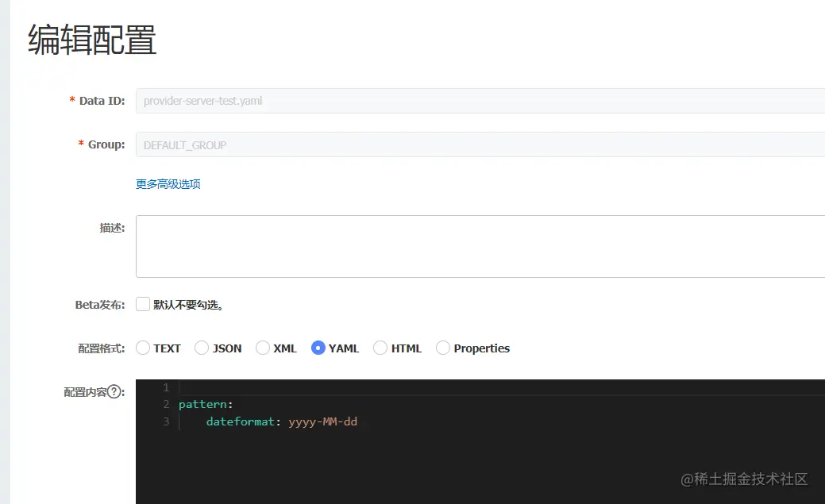Viewport: 825px width, 504px height.
Task: Select the XML format radio button
Action: (263, 348)
